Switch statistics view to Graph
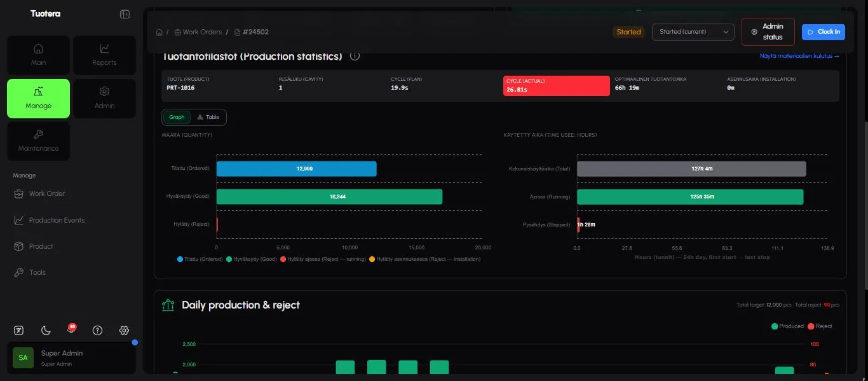Image resolution: width=868 pixels, height=381 pixels. click(177, 117)
